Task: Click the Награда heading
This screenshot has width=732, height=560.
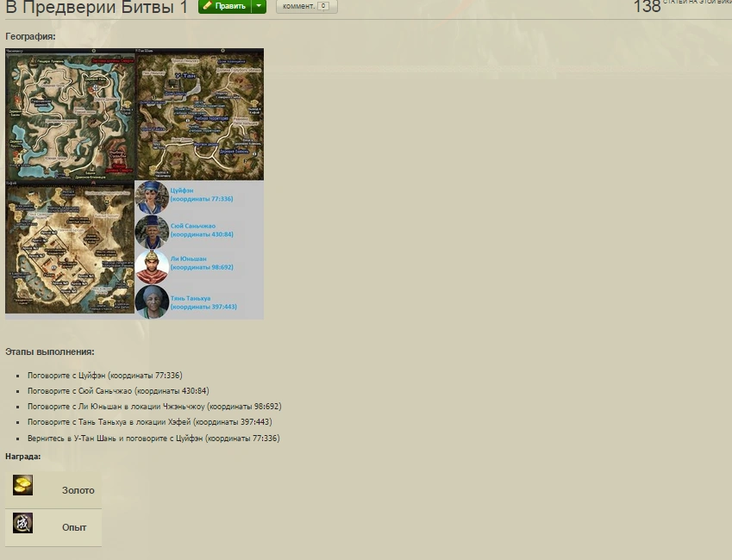Action: (23, 457)
